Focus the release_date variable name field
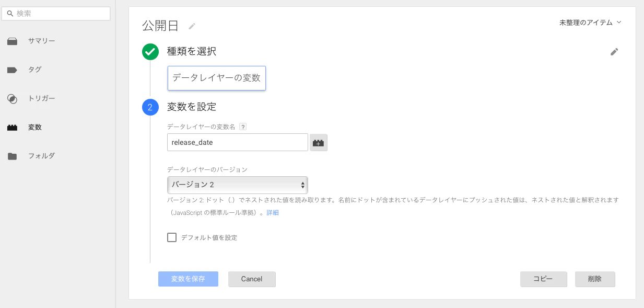The height and width of the screenshot is (308, 644). [x=238, y=142]
